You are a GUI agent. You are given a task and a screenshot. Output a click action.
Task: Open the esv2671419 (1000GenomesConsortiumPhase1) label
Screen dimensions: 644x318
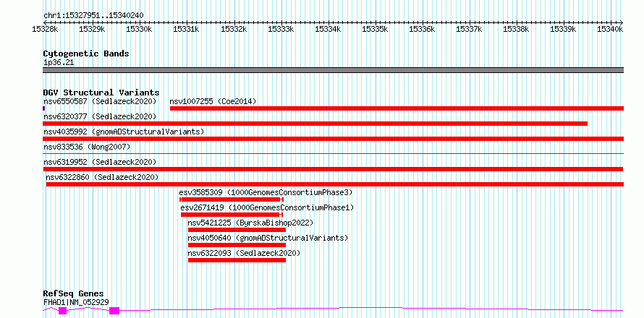coord(267,207)
